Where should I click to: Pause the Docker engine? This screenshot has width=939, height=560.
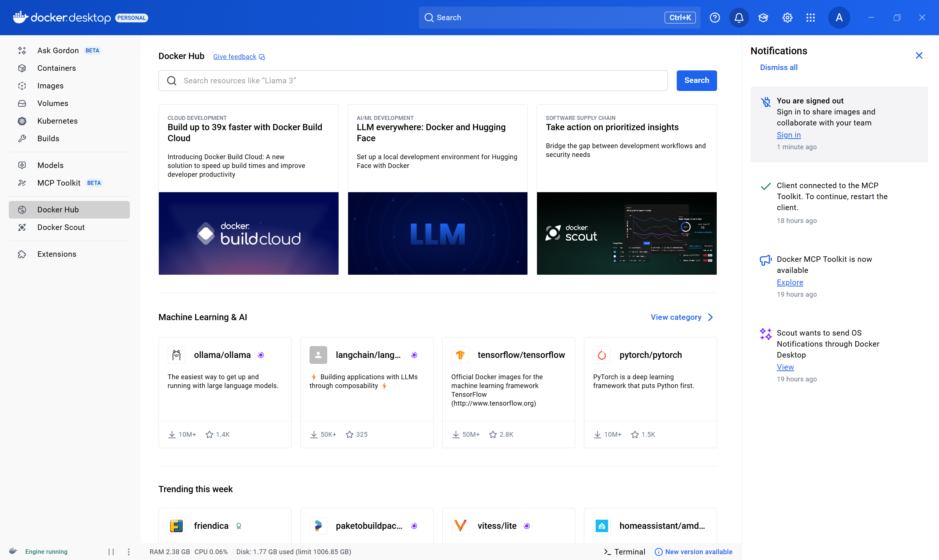[111, 551]
